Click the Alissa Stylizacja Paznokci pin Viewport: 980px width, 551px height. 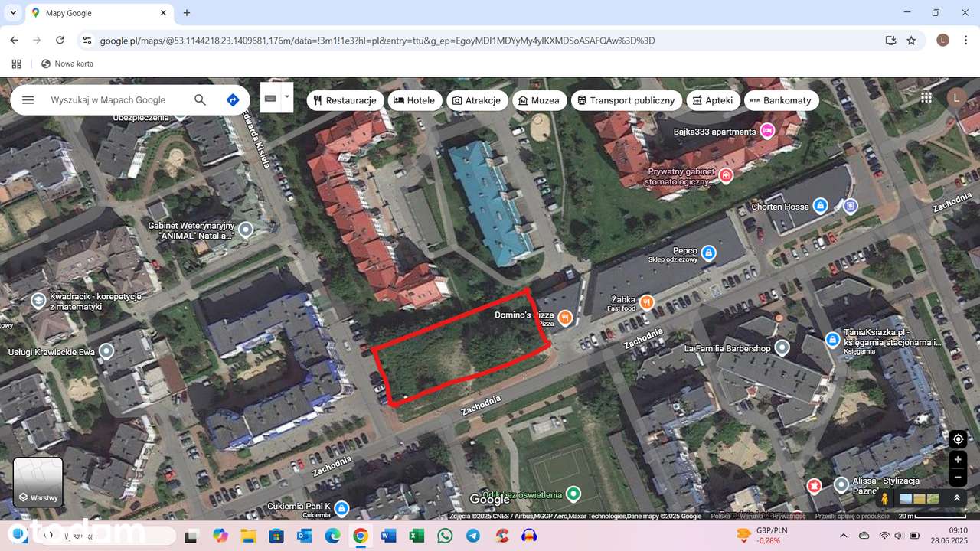[841, 485]
